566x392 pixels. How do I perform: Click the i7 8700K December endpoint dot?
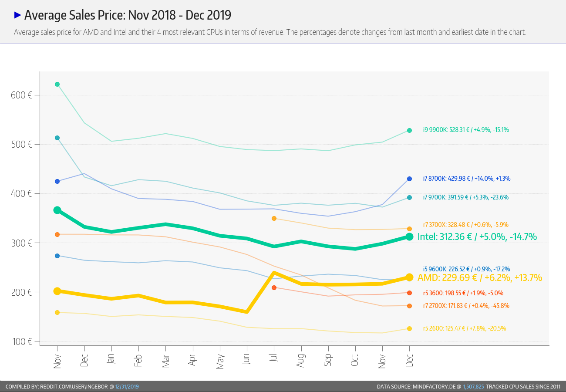pyautogui.click(x=409, y=179)
